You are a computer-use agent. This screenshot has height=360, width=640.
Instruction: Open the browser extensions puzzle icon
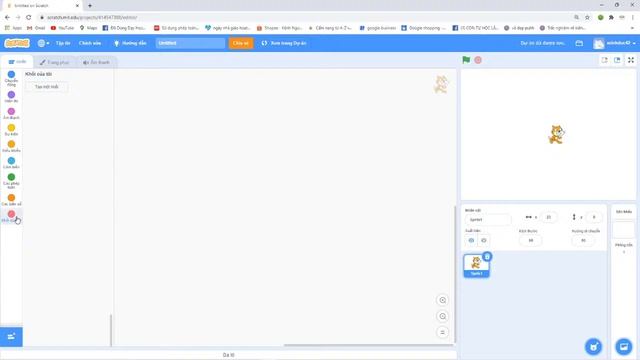coord(611,18)
